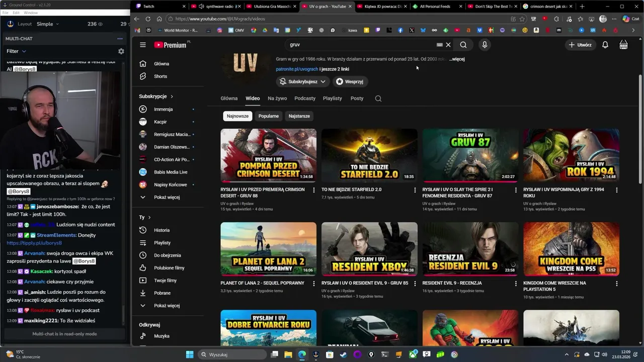Open Windows Start button on taskbar

tap(190, 354)
